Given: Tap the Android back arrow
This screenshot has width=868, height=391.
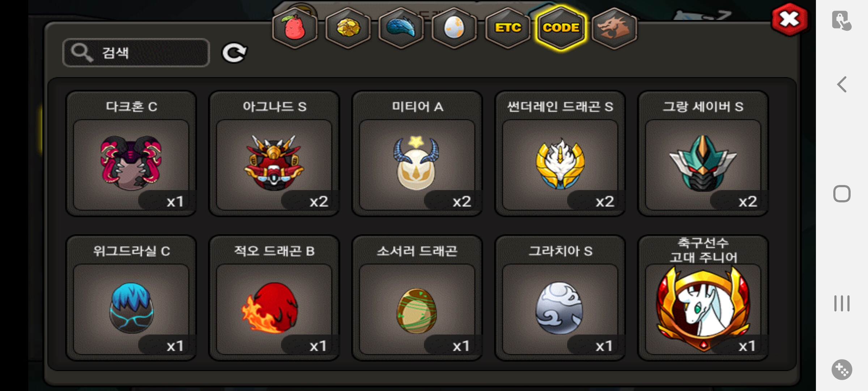Looking at the screenshot, I should tap(842, 84).
